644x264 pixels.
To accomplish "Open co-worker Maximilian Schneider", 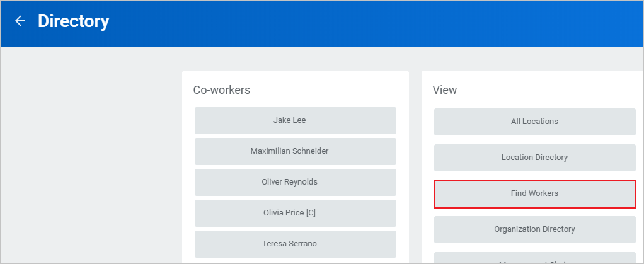I will point(296,151).
